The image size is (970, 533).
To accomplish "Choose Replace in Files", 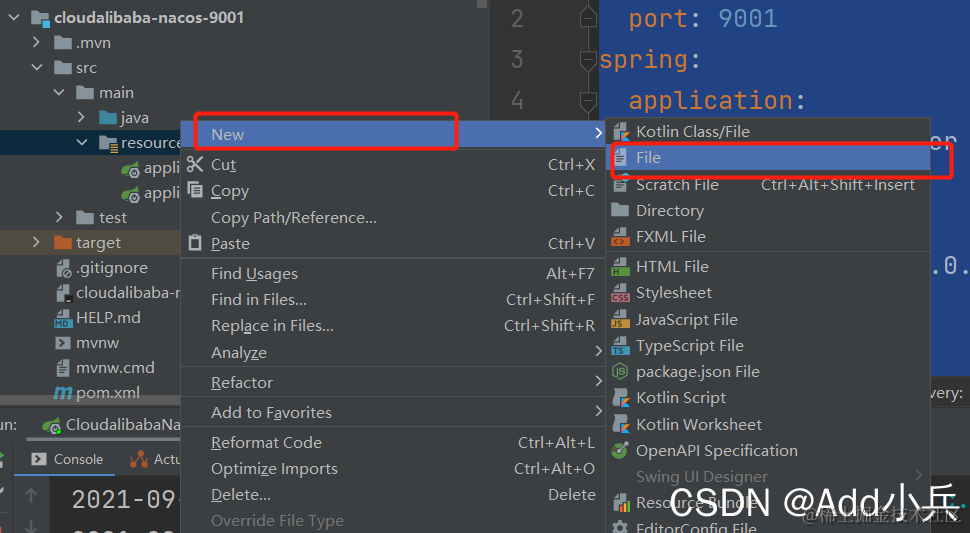I will point(392,326).
